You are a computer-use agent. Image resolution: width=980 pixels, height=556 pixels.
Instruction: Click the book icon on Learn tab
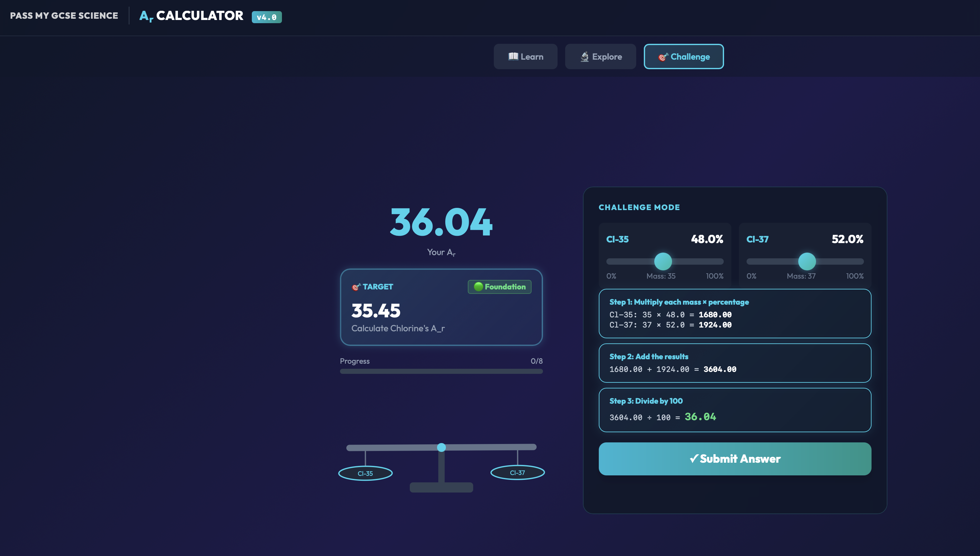(513, 56)
